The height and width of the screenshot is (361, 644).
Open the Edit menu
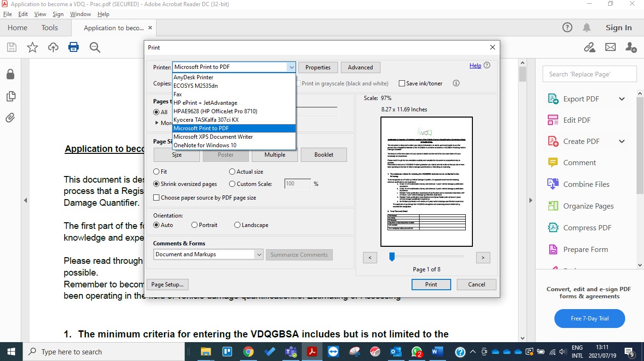point(23,14)
